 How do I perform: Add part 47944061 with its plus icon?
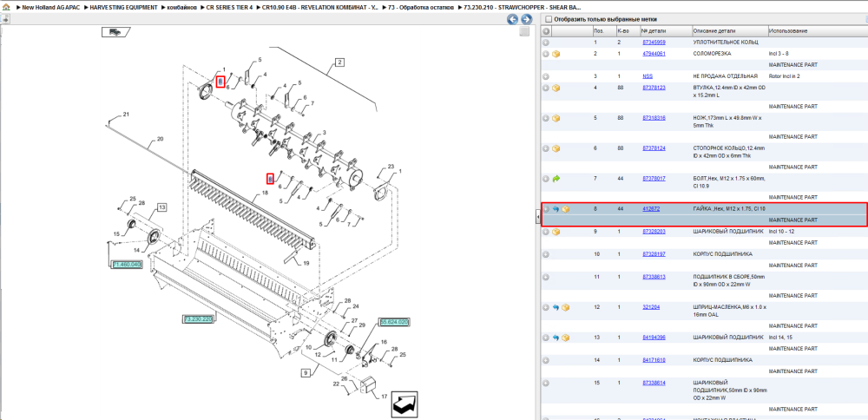[x=546, y=54]
